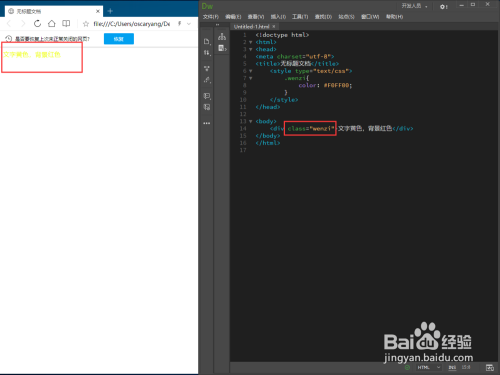The height and width of the screenshot is (375, 500).
Task: Go to the browser home page
Action: (52, 24)
